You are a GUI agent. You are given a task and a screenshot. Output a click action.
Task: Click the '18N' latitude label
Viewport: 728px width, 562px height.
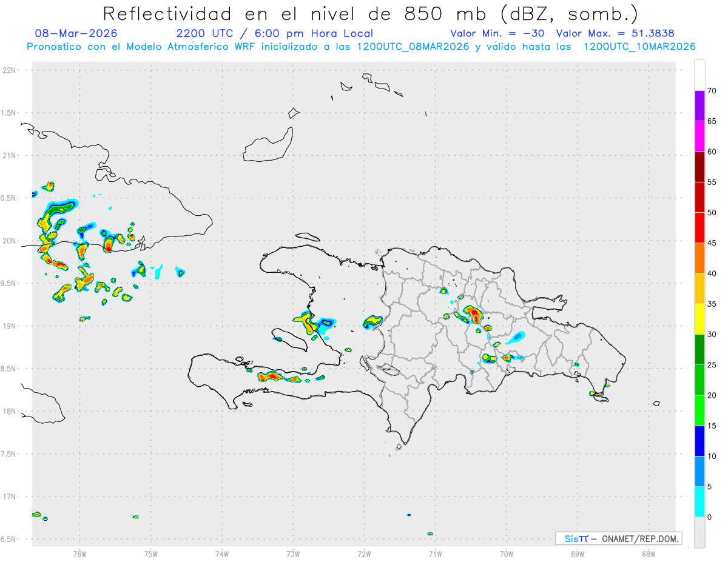(x=10, y=411)
